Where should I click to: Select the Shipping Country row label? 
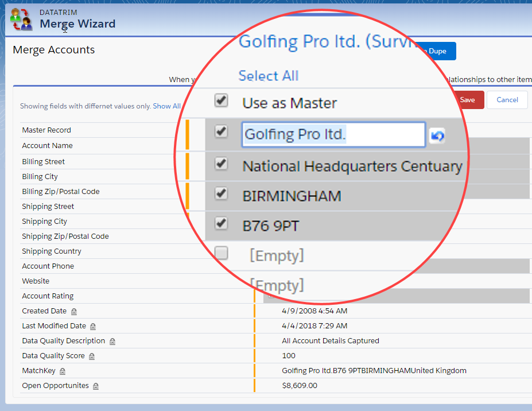coord(52,251)
